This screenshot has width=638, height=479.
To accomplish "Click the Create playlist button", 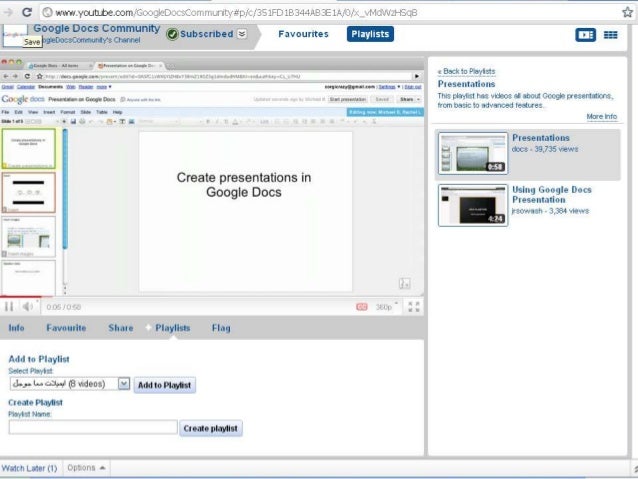I will click(x=210, y=428).
